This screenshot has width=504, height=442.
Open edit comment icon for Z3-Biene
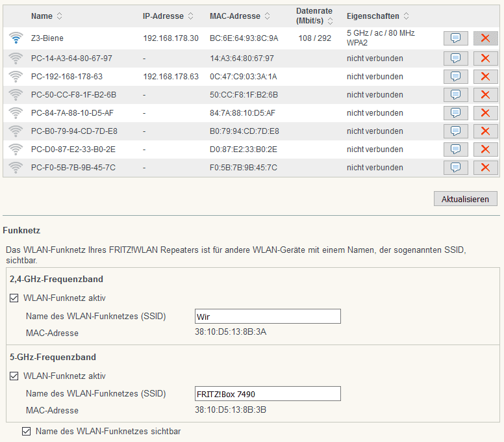(455, 38)
